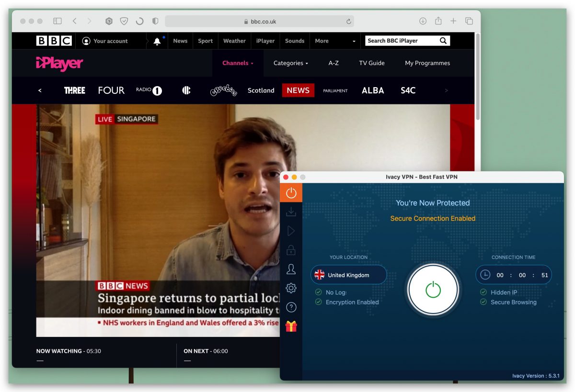The image size is (575, 392).
Task: Select the CBBC channel logo
Action: [x=186, y=90]
